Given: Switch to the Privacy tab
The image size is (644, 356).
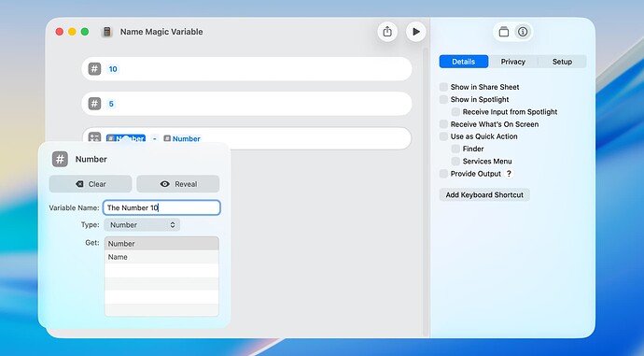Looking at the screenshot, I should (513, 62).
